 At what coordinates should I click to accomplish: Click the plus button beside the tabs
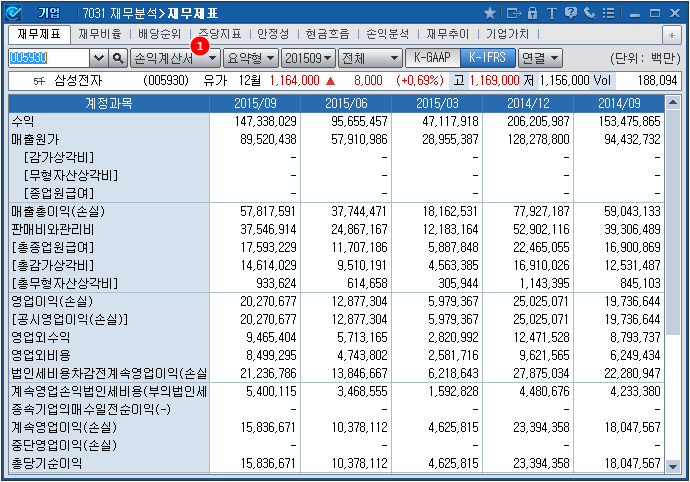672,34
